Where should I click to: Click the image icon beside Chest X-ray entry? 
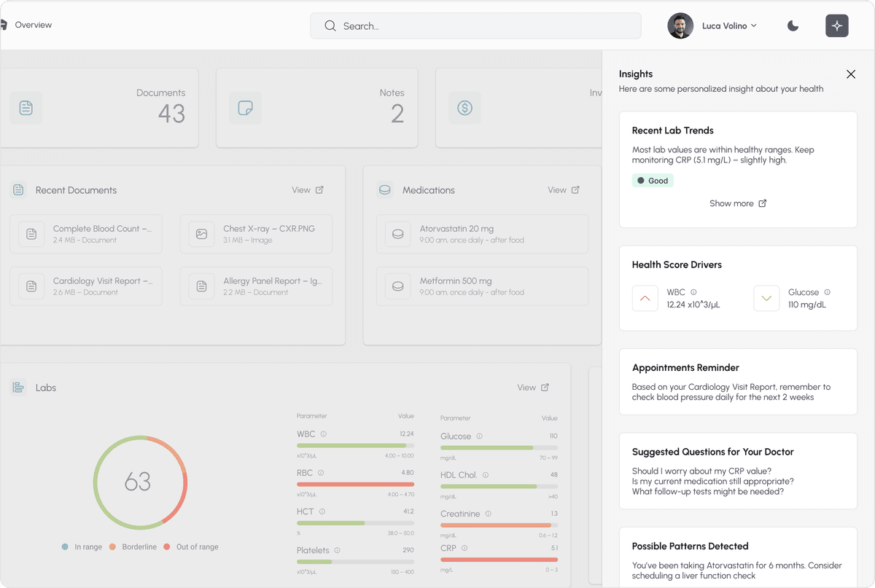tap(201, 234)
